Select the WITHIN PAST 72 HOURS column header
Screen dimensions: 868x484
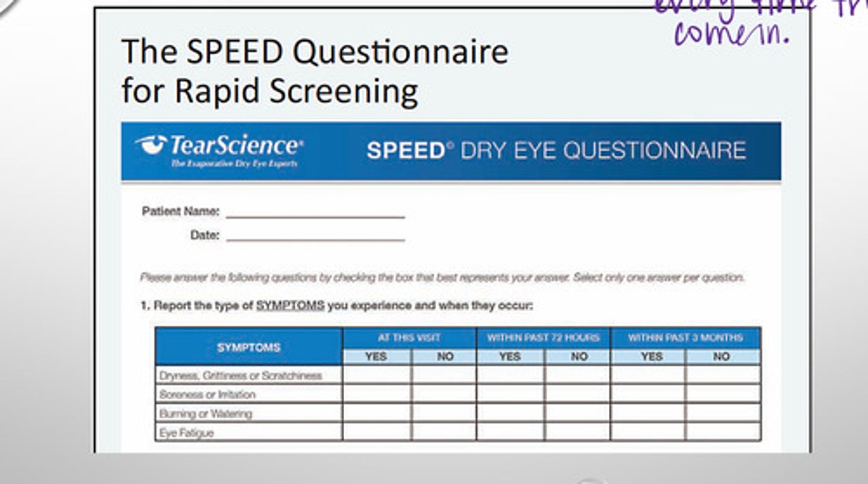coord(543,338)
